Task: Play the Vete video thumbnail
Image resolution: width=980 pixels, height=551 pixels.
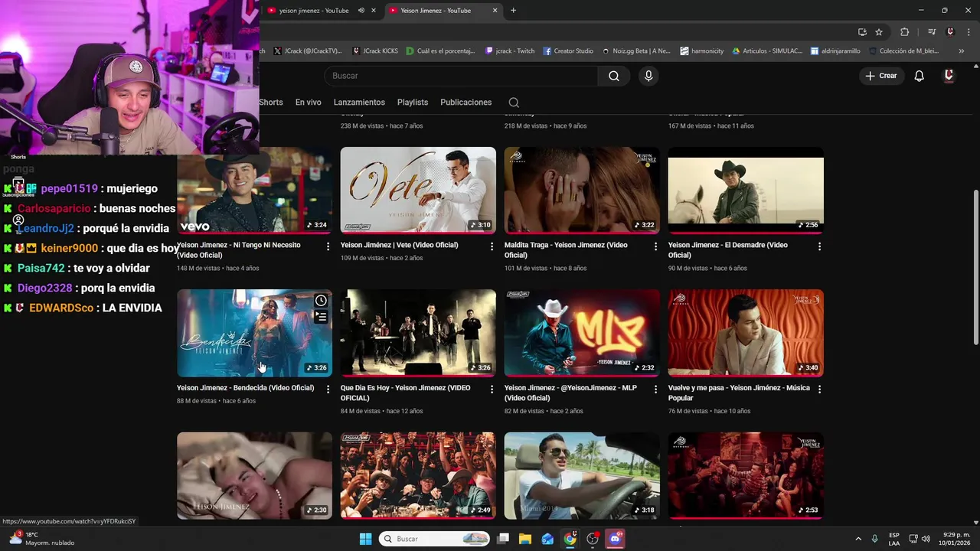Action: (x=418, y=190)
